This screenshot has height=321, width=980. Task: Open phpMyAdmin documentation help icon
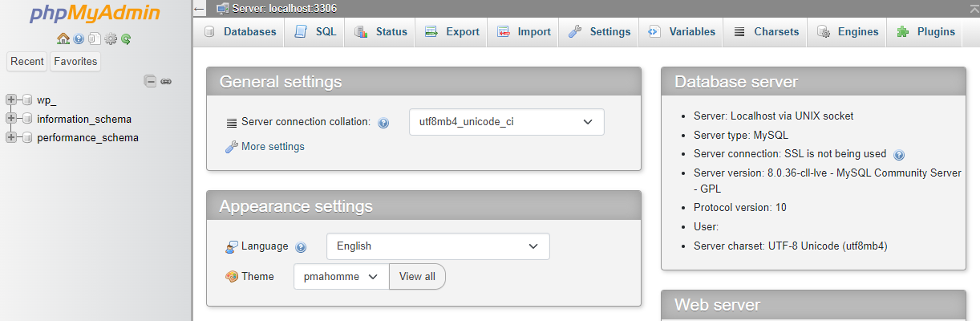(x=79, y=39)
